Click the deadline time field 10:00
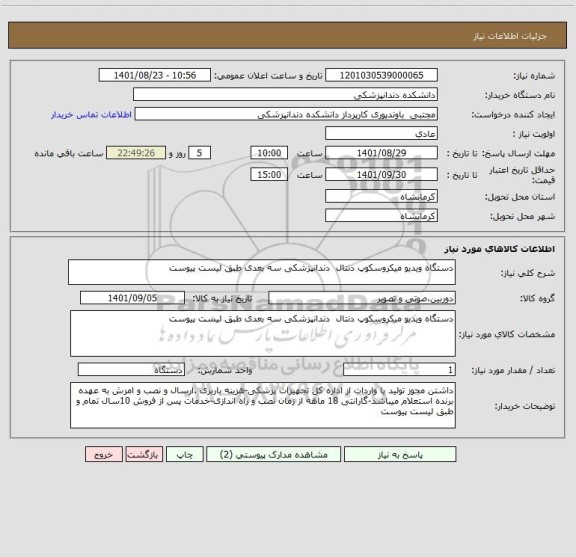 (269, 153)
